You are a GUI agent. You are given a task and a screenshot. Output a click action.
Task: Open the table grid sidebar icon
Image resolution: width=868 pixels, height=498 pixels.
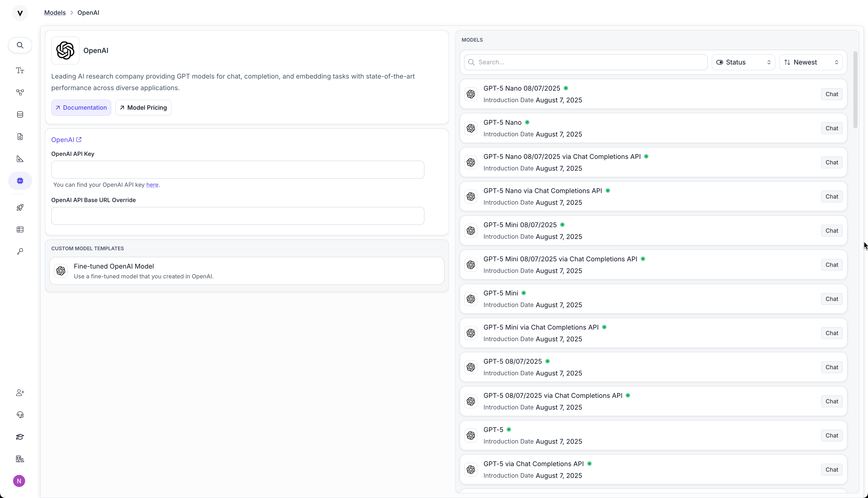click(x=20, y=229)
